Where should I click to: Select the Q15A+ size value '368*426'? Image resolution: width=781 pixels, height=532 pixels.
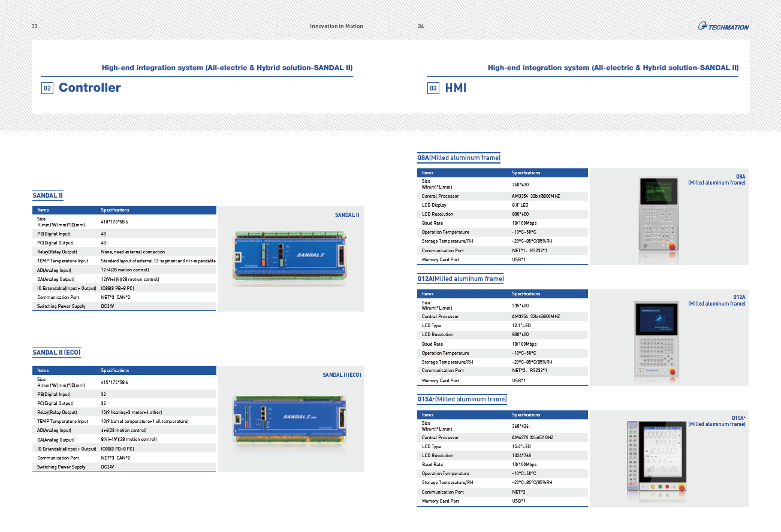tap(520, 427)
